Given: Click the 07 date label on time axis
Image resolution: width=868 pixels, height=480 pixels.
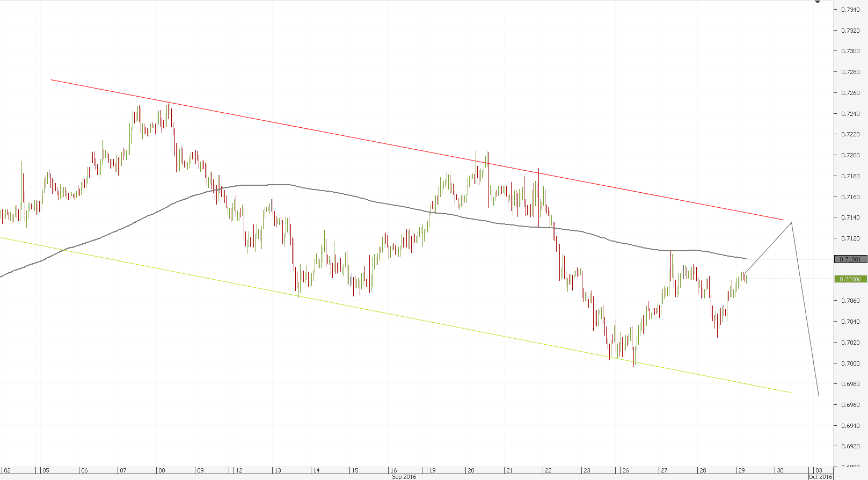Looking at the screenshot, I should [x=123, y=470].
